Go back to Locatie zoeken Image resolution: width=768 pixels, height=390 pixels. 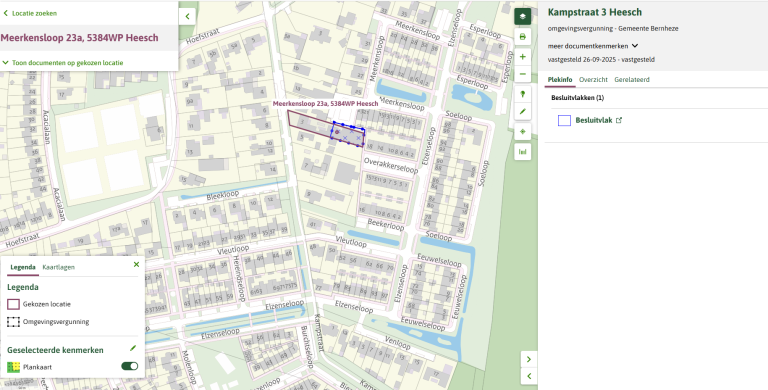pyautogui.click(x=30, y=13)
